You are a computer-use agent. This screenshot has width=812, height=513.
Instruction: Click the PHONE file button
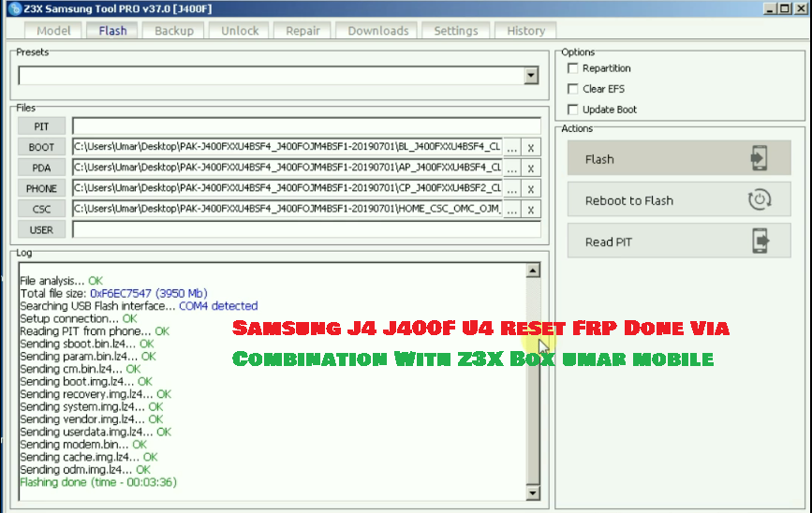(41, 188)
